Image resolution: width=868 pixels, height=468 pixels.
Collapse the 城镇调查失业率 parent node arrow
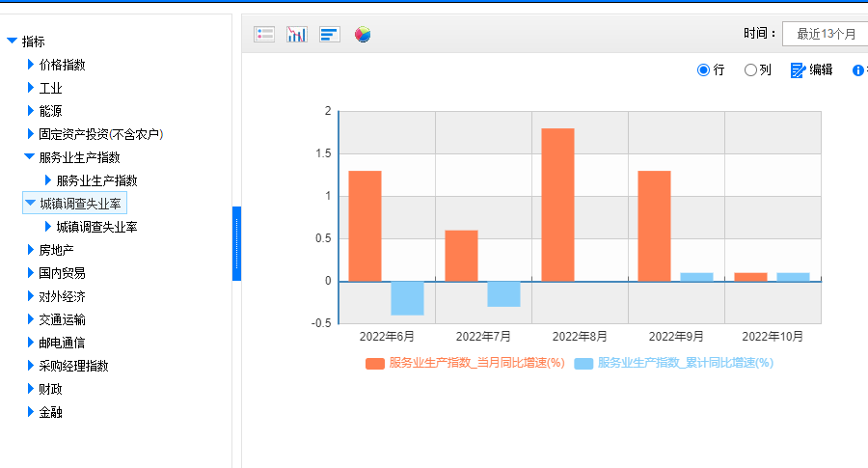tap(30, 203)
